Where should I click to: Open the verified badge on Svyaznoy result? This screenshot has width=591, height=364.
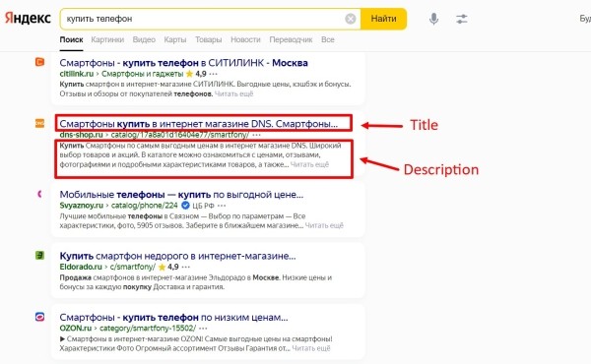click(185, 206)
